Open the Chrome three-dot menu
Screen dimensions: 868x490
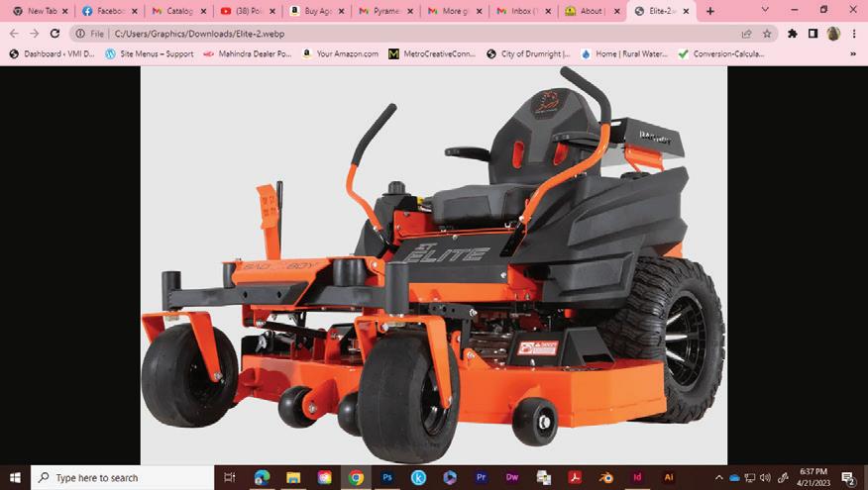point(854,34)
